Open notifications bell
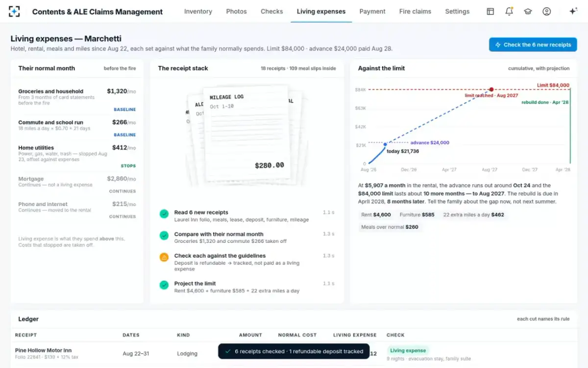 pos(509,11)
